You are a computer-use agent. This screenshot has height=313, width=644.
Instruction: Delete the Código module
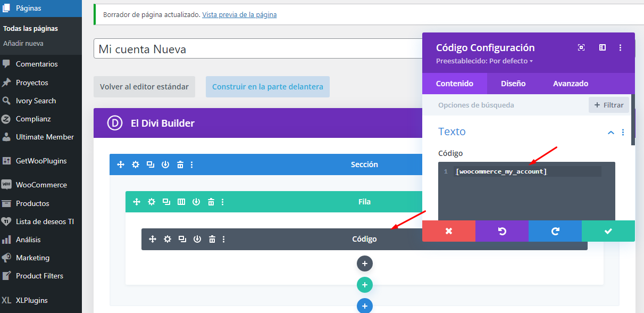coord(212,239)
